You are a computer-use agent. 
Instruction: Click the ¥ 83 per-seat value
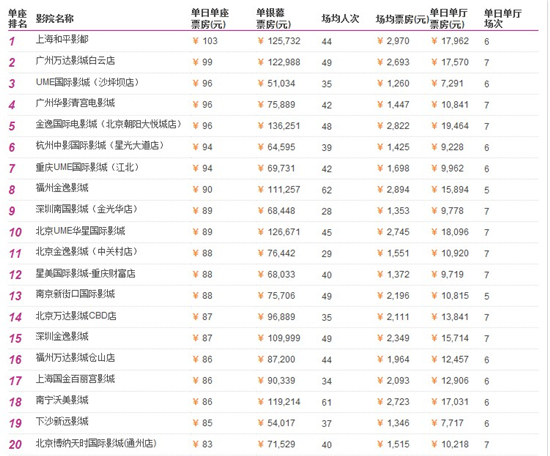point(202,444)
